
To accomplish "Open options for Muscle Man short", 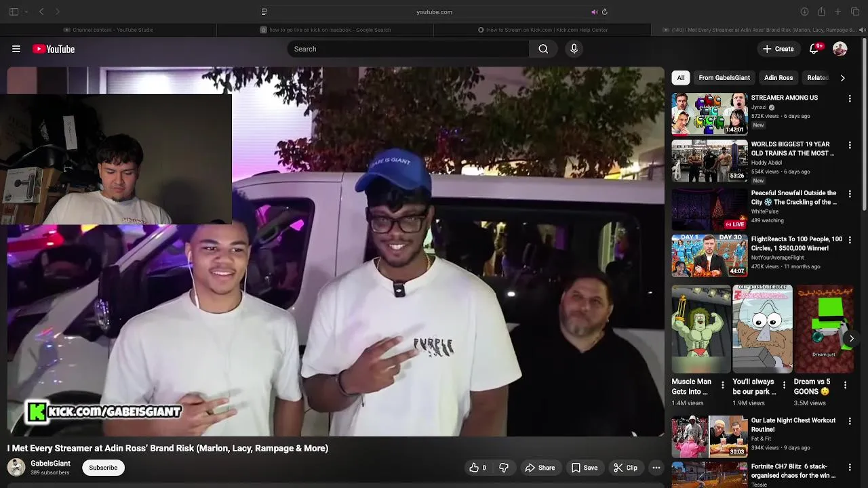I will [722, 385].
